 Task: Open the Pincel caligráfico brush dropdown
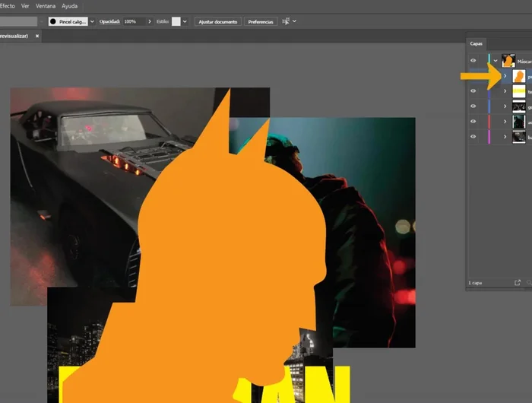click(x=92, y=21)
